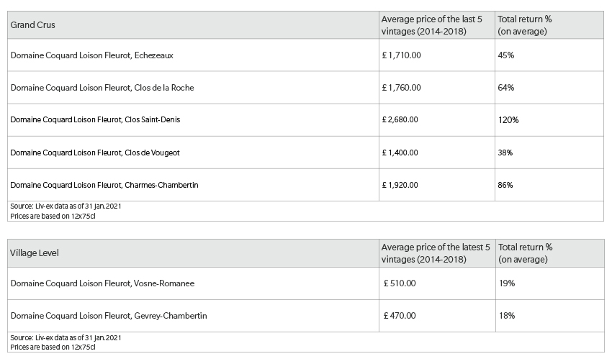The image size is (612, 364).
Task: Click the Echezeaux wine name cell
Action: 91,55
